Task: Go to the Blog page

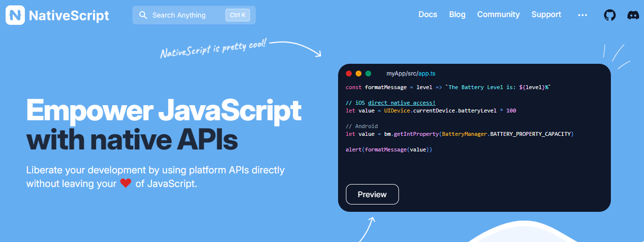Action: tap(457, 15)
